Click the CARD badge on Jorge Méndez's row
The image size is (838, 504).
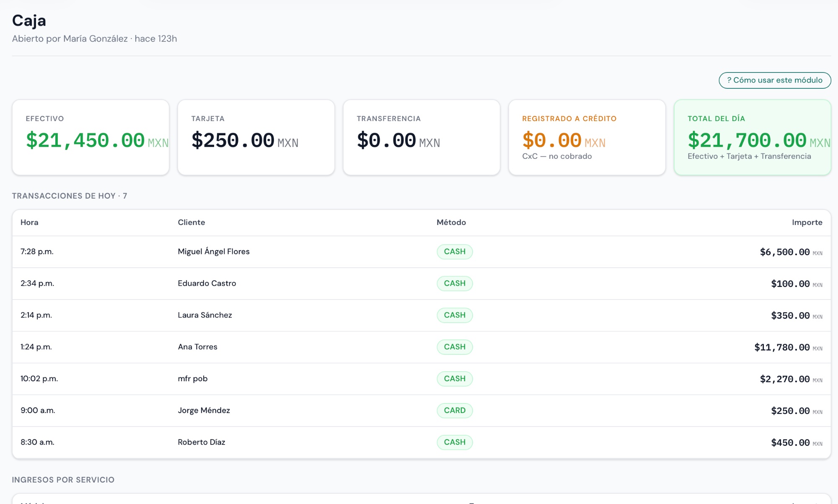pos(455,410)
